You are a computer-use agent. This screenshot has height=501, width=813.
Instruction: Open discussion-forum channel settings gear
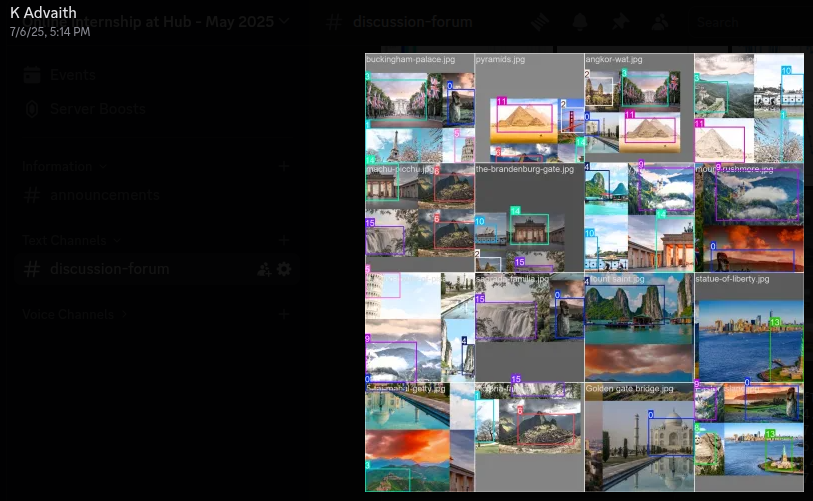point(284,269)
